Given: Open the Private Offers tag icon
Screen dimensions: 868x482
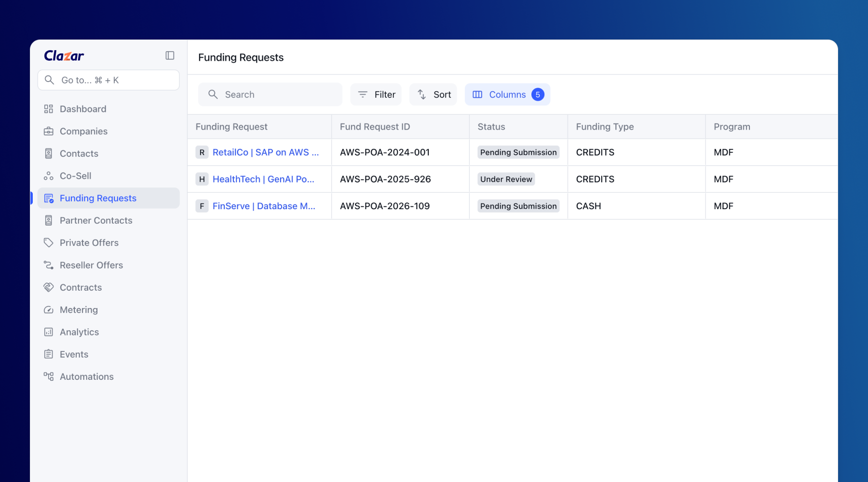Looking at the screenshot, I should coord(48,242).
